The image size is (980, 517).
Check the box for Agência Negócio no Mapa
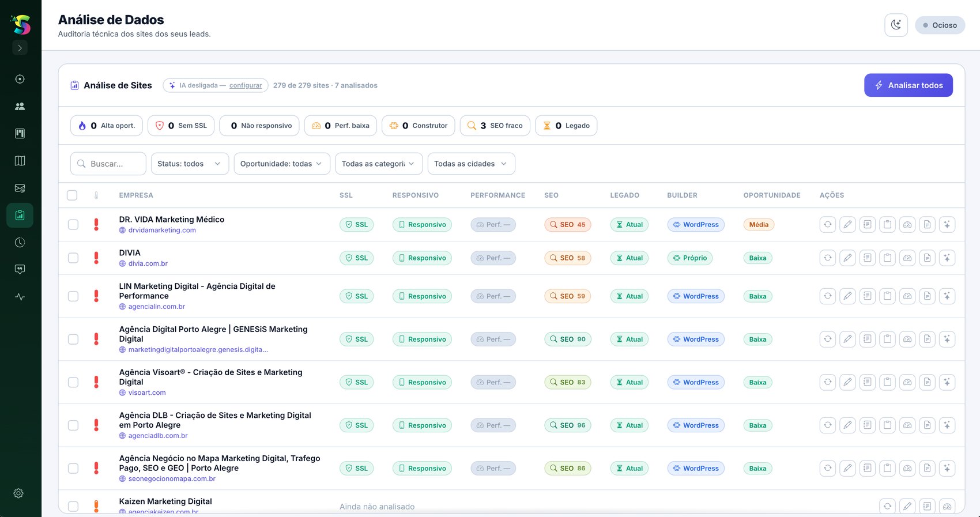(x=73, y=469)
